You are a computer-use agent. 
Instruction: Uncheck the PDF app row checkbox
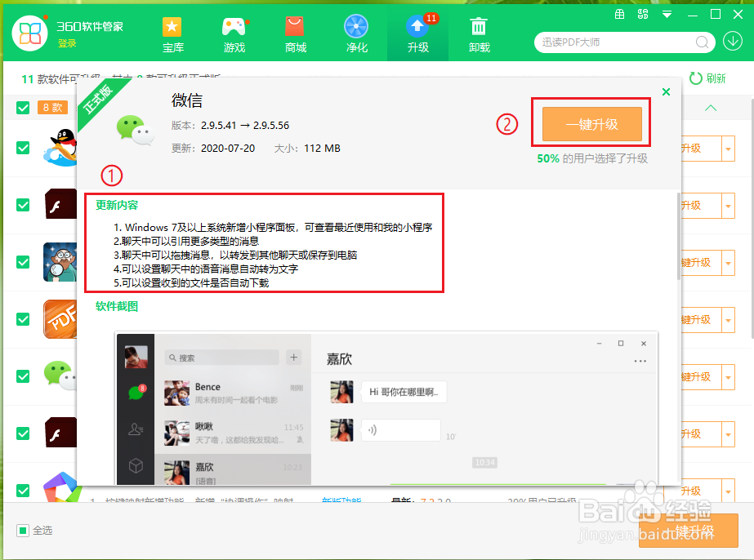[x=23, y=319]
